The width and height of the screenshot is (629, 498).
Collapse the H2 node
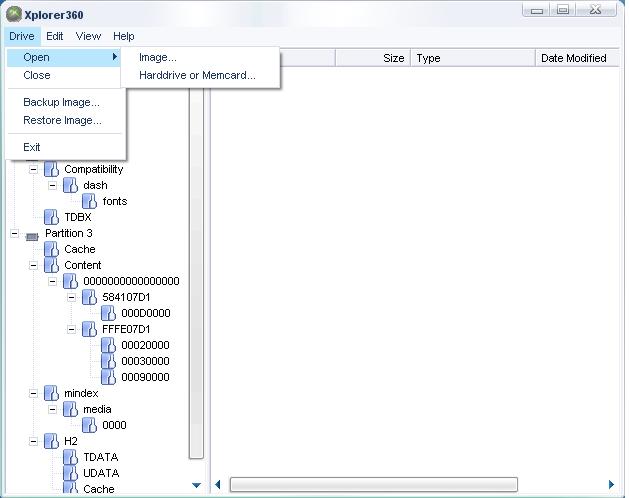pyautogui.click(x=33, y=441)
